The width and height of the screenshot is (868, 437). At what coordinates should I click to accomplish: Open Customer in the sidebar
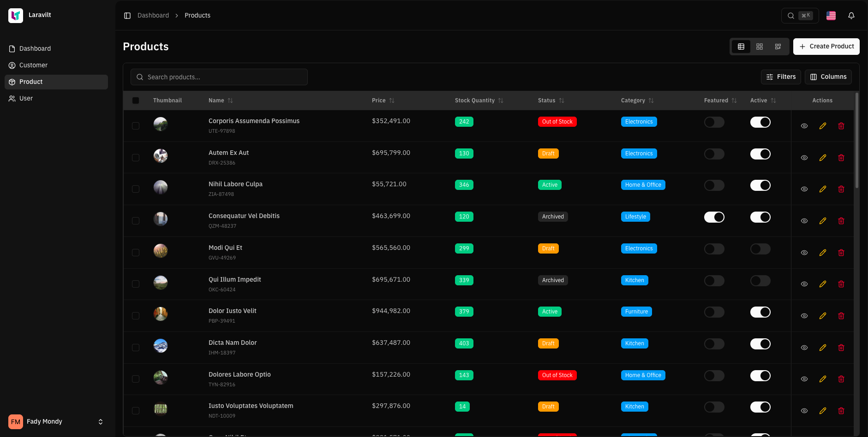pos(33,65)
